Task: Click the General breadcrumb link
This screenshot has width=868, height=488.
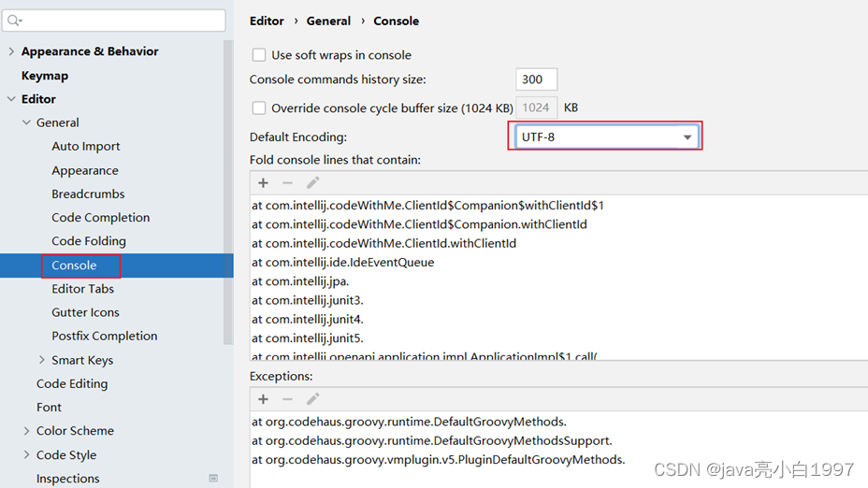Action: [328, 21]
